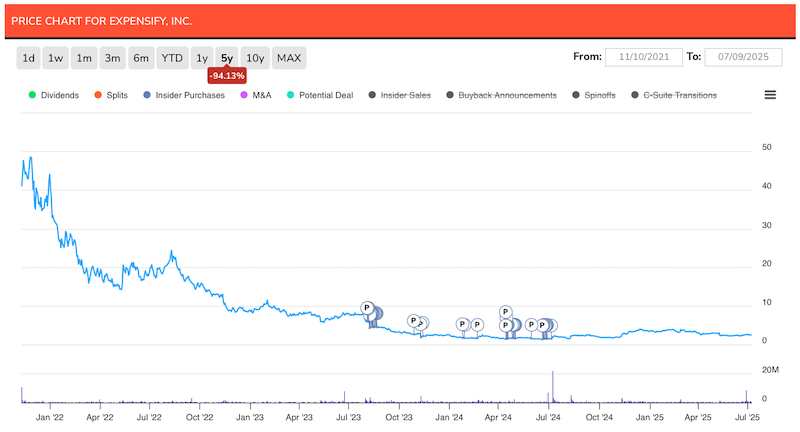
Task: Click the 50 price axis label
Action: coord(766,147)
